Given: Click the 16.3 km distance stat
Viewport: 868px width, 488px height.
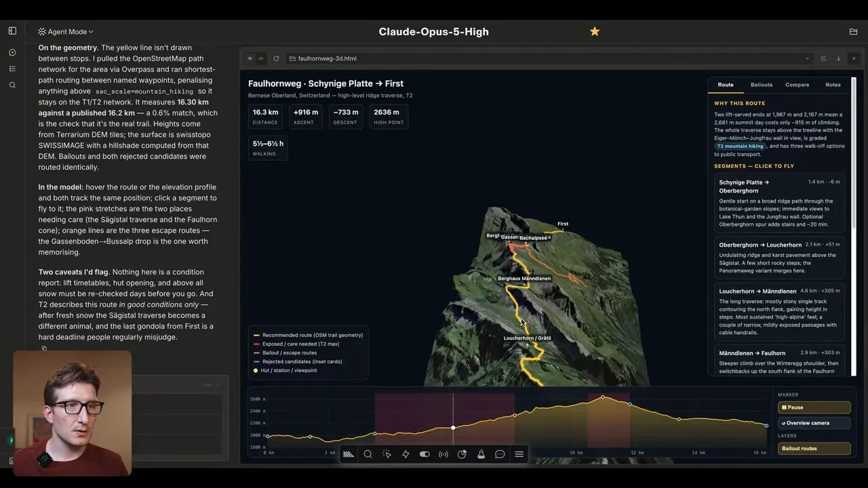Looking at the screenshot, I should (x=265, y=116).
